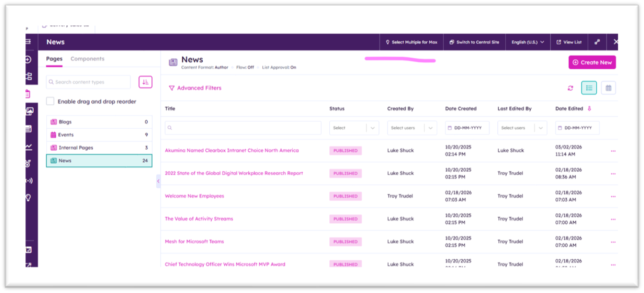This screenshot has width=644, height=293.
Task: Click the Date Edited column header
Action: [569, 109]
